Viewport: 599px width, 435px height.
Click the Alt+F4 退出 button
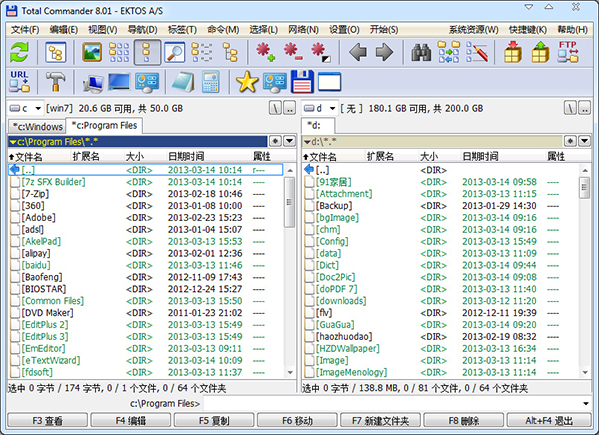[x=549, y=420]
